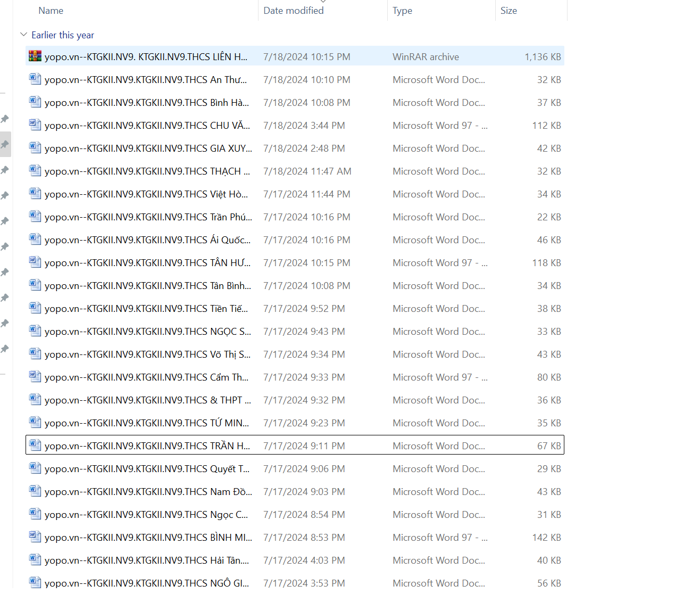Select file name THCS CHU VĂ...
Image resolution: width=700 pixels, height=602 pixels.
tap(147, 126)
